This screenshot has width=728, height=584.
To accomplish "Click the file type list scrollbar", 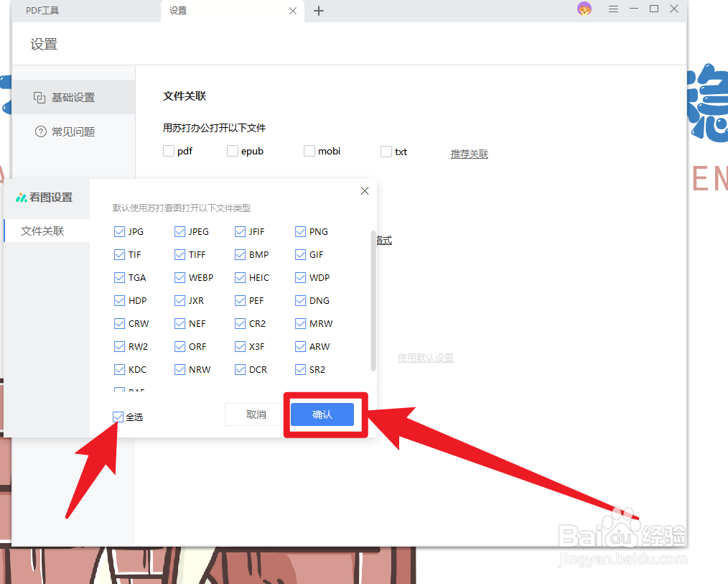I will click(373, 300).
